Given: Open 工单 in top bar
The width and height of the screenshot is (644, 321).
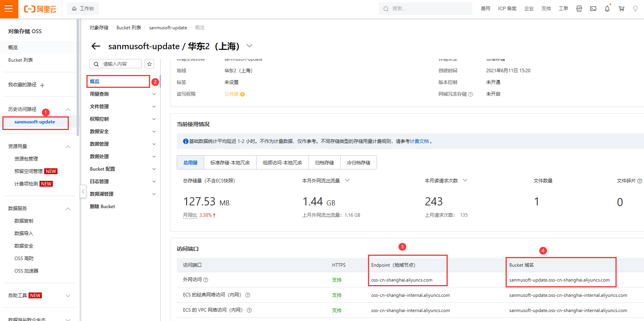Looking at the screenshot, I should [x=563, y=9].
